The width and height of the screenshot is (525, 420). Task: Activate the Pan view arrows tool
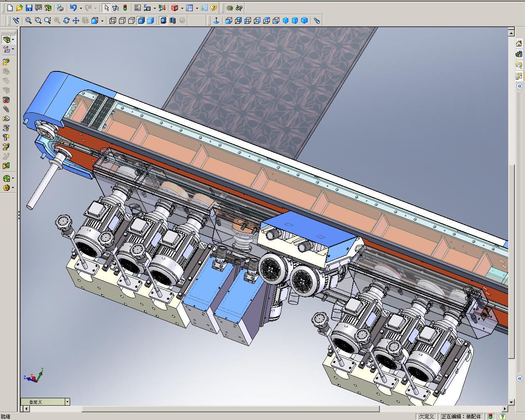tap(76, 21)
